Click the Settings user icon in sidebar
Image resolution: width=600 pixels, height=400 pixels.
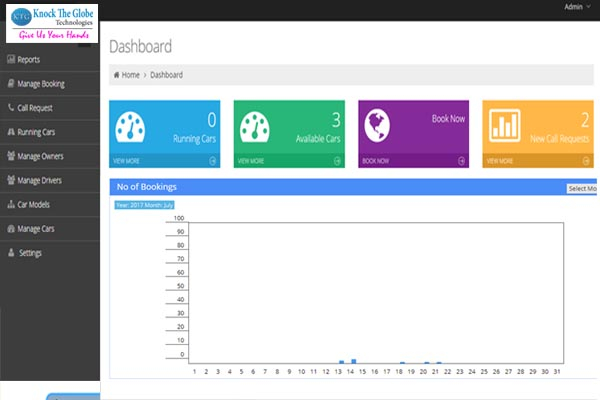11,253
